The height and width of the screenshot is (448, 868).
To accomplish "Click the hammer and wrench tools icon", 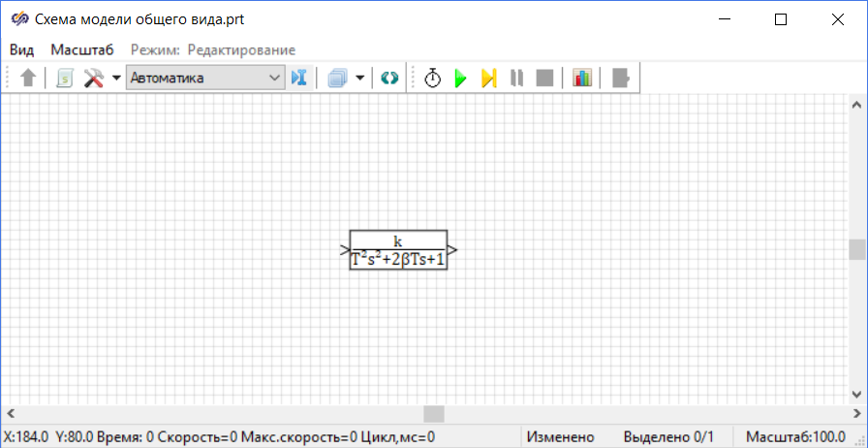I will (94, 79).
